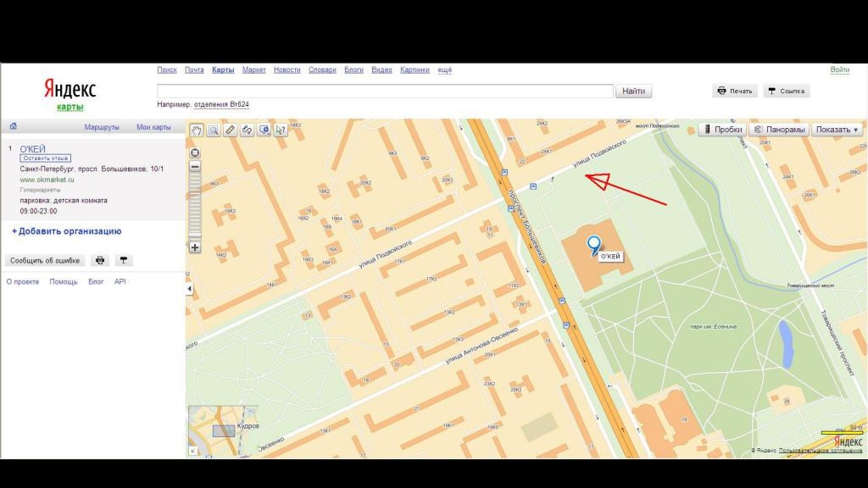The image size is (868, 488).
Task: Collapse the left sidebar panel arrow
Action: 189,289
